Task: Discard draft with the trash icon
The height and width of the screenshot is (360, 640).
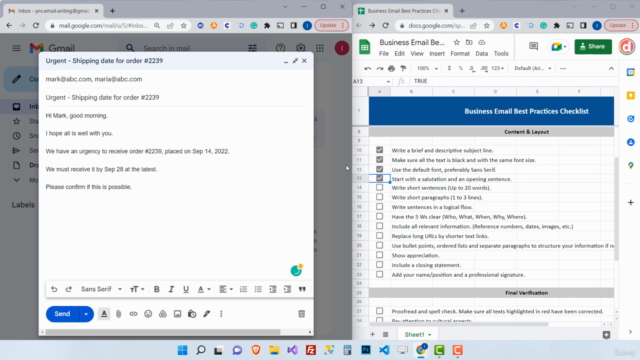Action: pos(302,314)
